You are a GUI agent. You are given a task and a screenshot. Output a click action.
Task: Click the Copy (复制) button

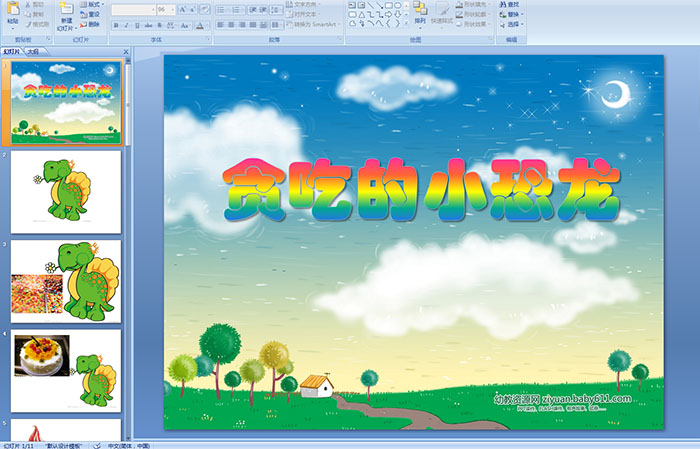(34, 14)
